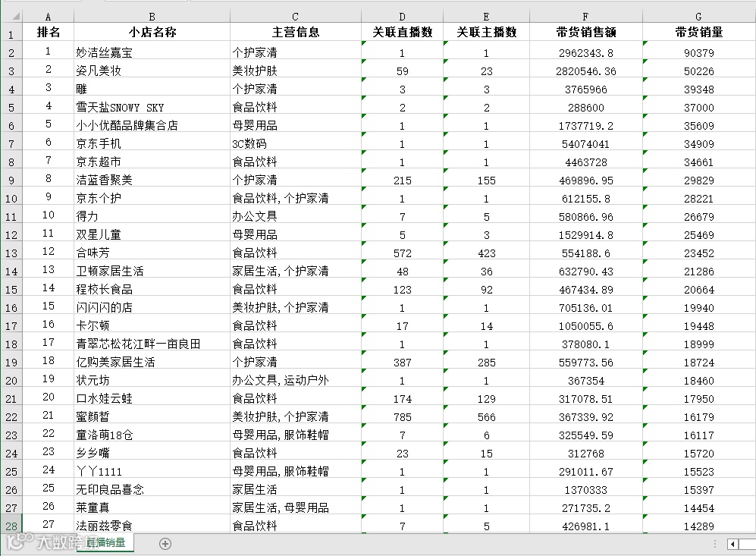Click the 带货销售额 header cell
This screenshot has width=756, height=556.
pyautogui.click(x=586, y=32)
